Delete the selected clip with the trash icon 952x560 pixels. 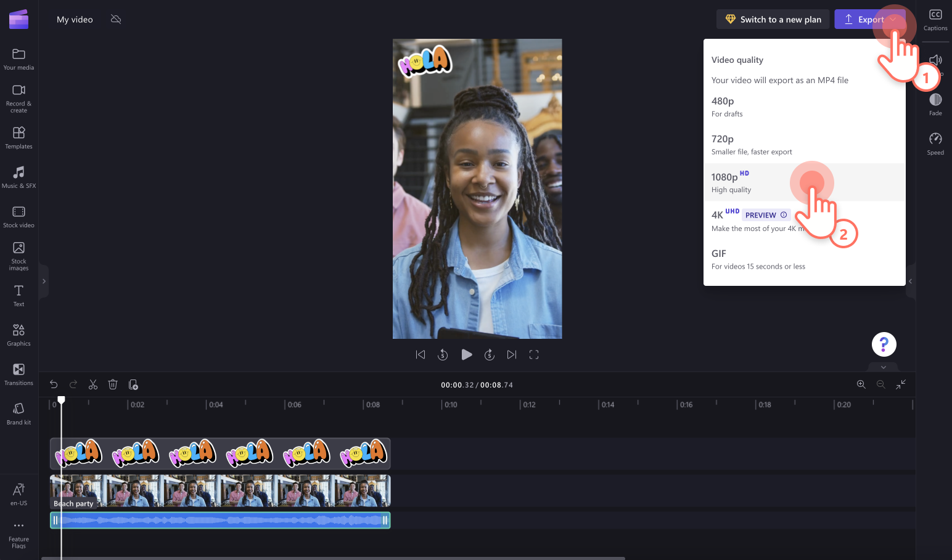point(113,384)
